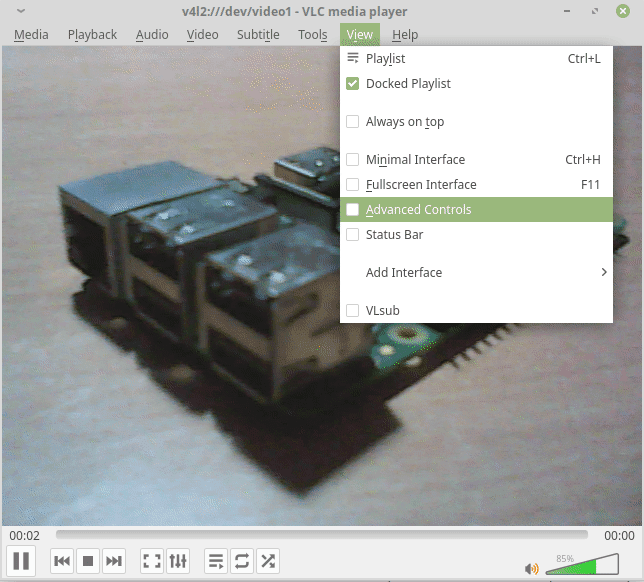Uncheck Docked Playlist checkbox
644x582 pixels.
(352, 83)
